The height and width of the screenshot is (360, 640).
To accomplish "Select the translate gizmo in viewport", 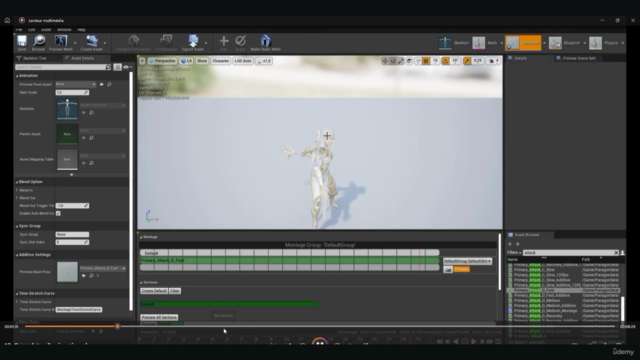I will [385, 61].
